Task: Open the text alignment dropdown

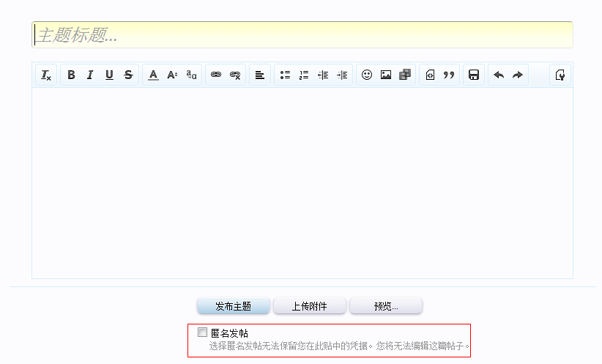Action: (260, 75)
